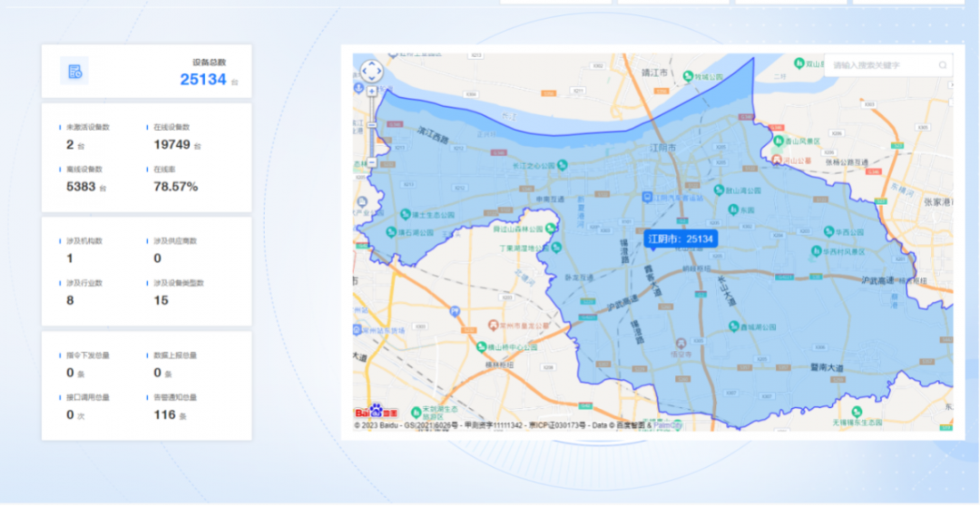Click the map pan navigation control

click(371, 71)
